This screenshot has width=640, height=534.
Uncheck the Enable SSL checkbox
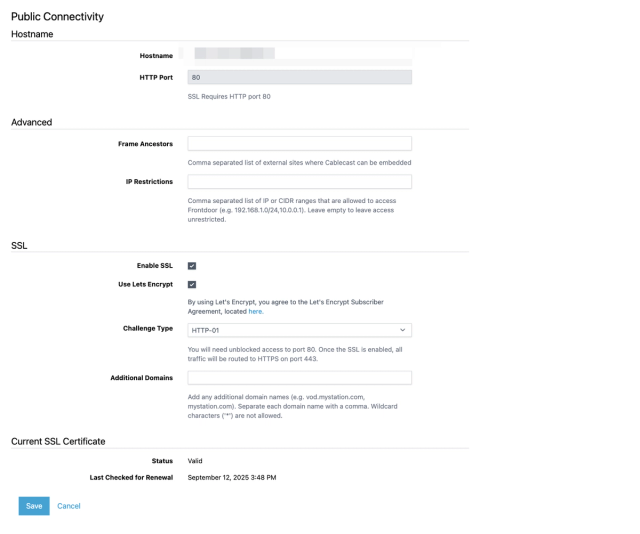tap(192, 266)
